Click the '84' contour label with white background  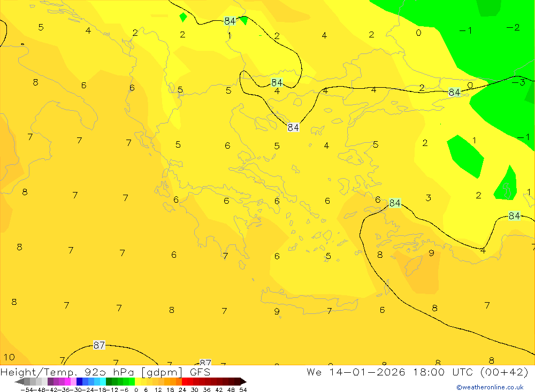pos(293,127)
